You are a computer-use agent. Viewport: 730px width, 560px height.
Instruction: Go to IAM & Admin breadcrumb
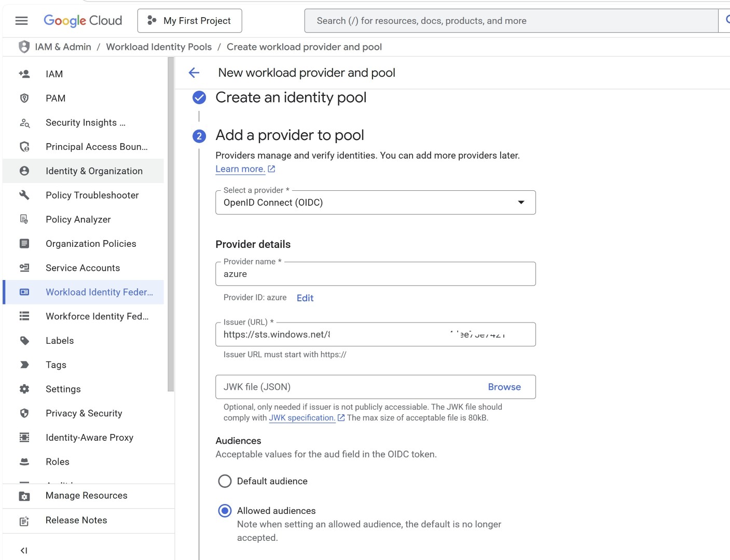63,47
